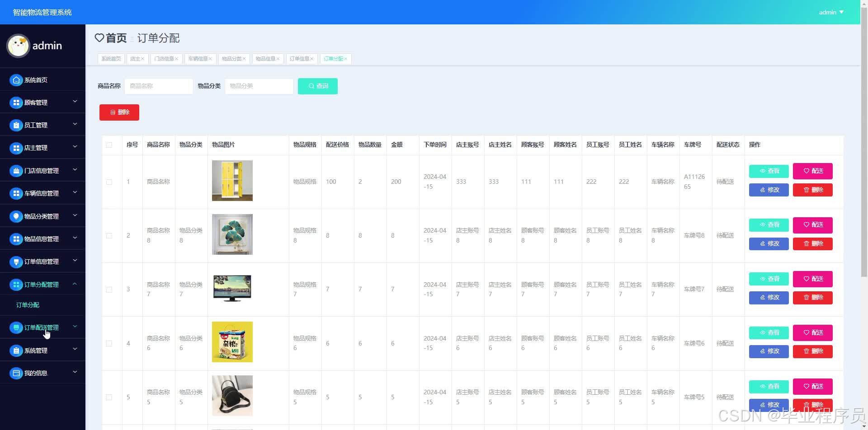Tick the checkbox for row 2
This screenshot has height=430, width=868.
(109, 236)
